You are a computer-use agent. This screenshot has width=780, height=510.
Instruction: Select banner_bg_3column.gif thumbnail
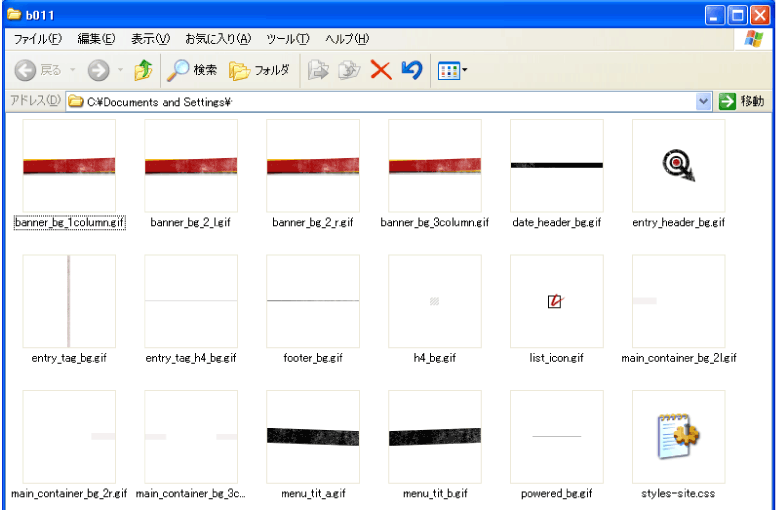point(435,166)
